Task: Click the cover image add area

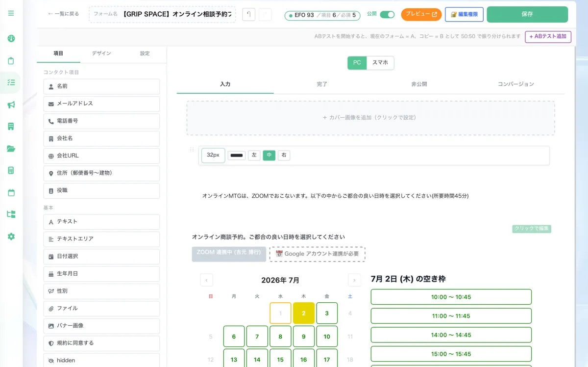Action: 370,118
